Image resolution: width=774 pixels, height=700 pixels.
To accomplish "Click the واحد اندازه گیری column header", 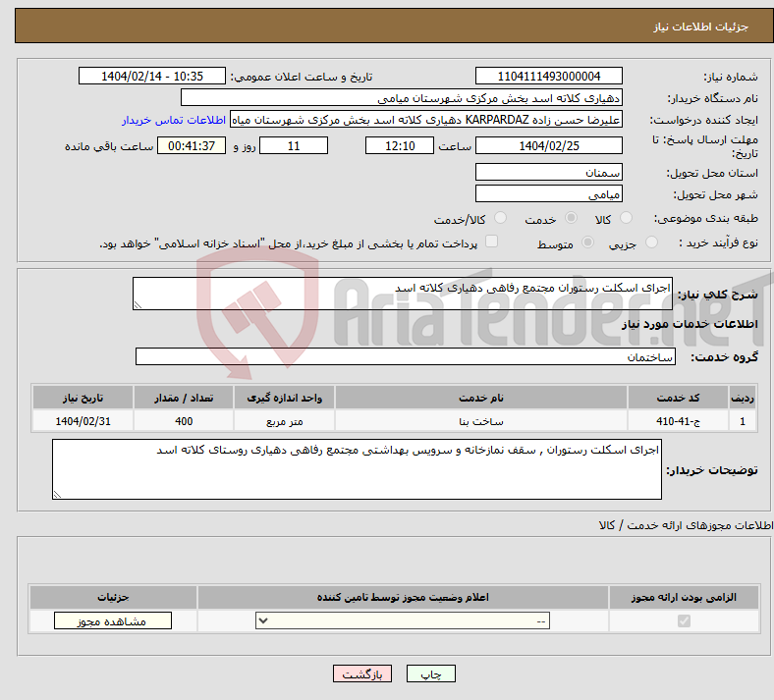I will [284, 398].
